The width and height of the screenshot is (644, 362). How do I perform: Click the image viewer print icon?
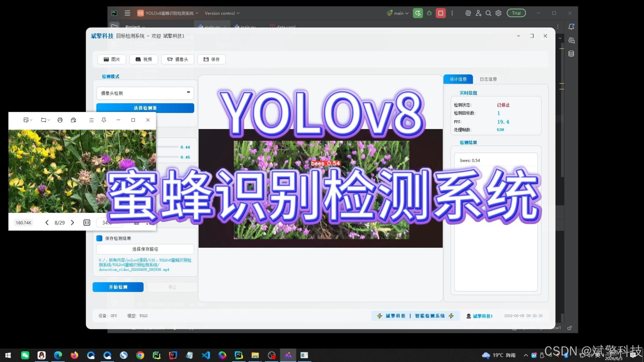tap(60, 120)
